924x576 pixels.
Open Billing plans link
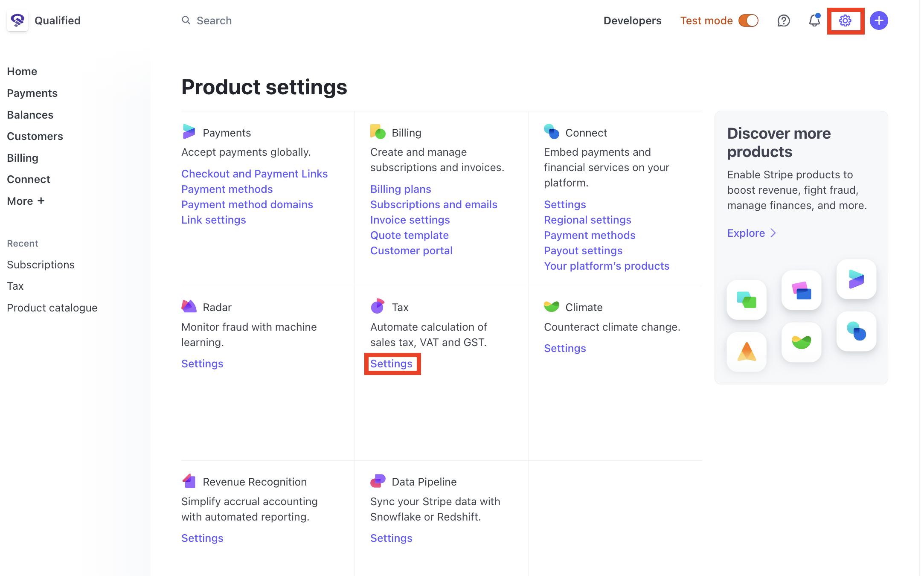pyautogui.click(x=401, y=189)
